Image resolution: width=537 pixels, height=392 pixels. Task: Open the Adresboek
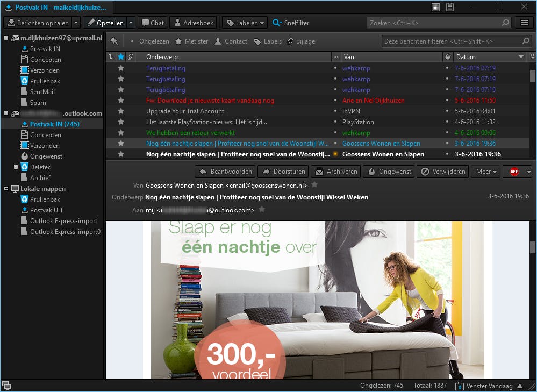point(194,23)
